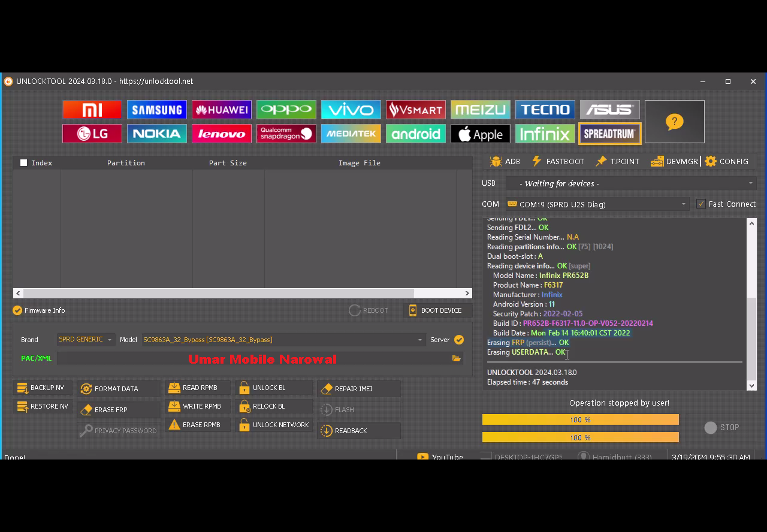The width and height of the screenshot is (767, 532).
Task: Click the READ RPMB button
Action: [198, 388]
